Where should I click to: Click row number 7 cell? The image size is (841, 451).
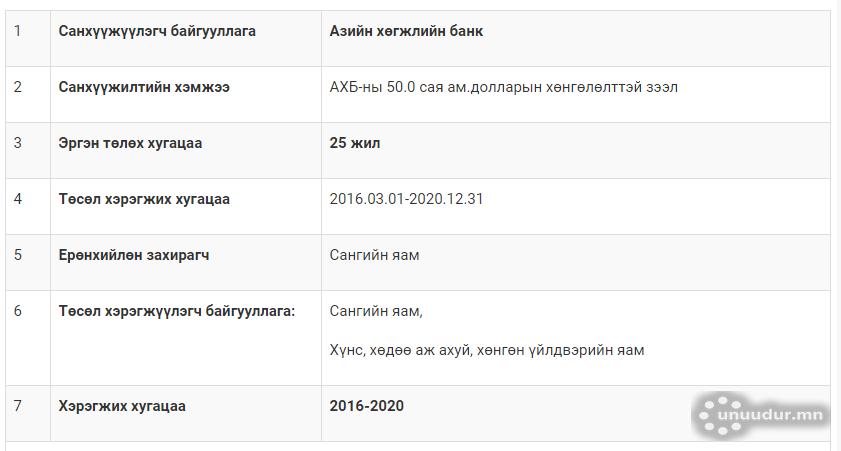pos(18,406)
